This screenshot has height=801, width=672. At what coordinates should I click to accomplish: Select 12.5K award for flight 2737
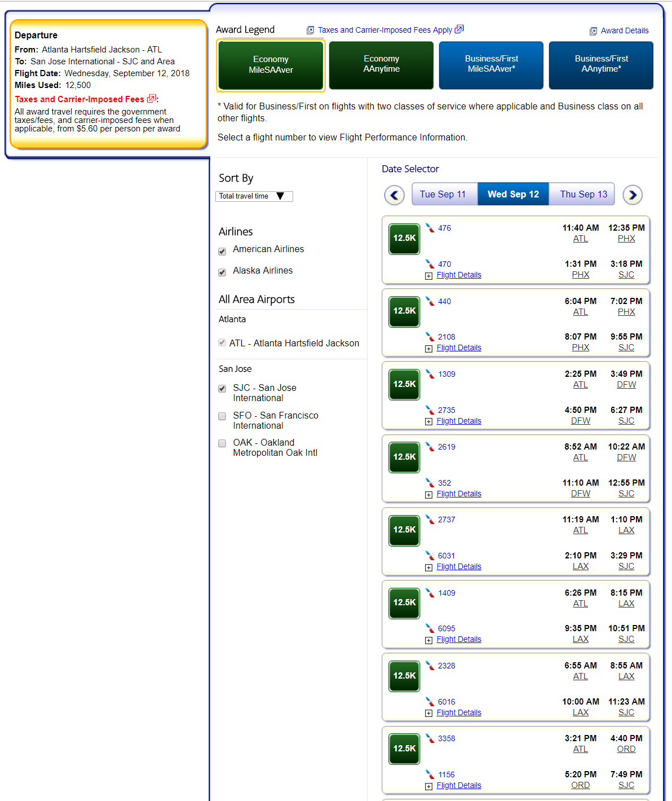click(x=404, y=530)
